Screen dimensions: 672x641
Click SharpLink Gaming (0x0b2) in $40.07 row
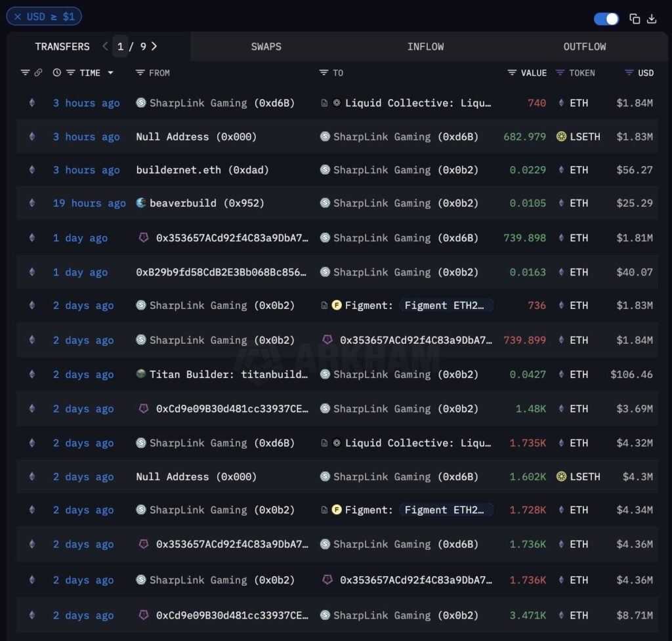tap(406, 272)
